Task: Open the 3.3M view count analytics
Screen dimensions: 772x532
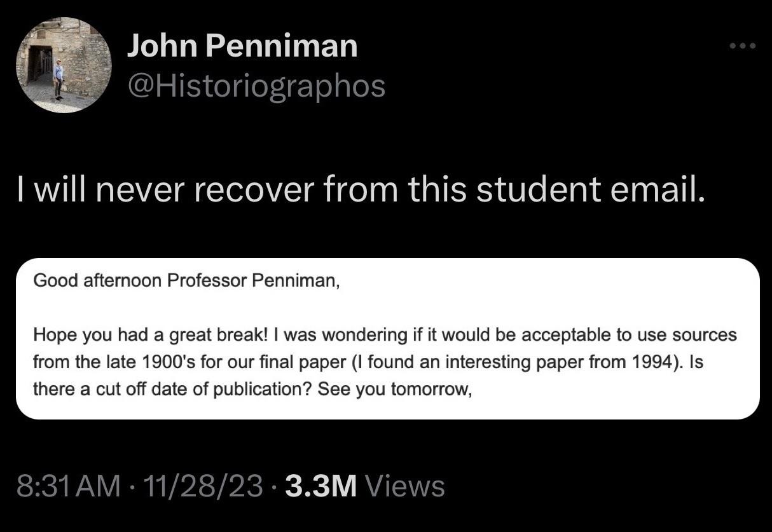Action: pos(322,486)
